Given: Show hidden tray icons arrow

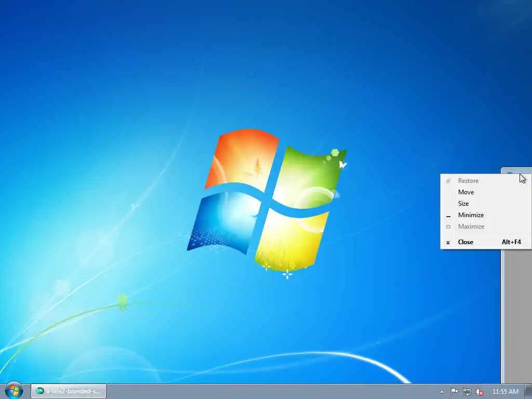Looking at the screenshot, I should 442,392.
